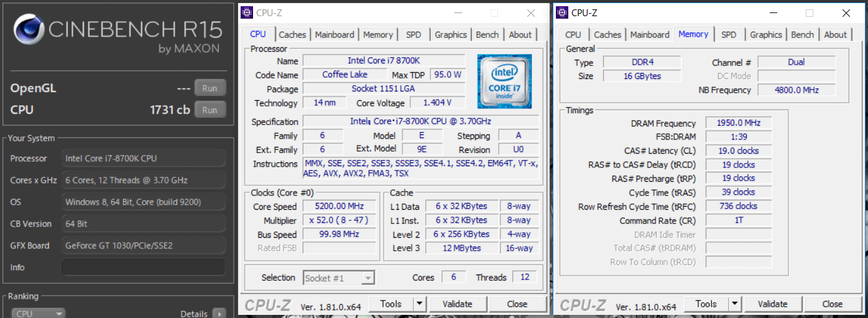Switch to Memory tab in left CPU-Z window

tap(378, 35)
